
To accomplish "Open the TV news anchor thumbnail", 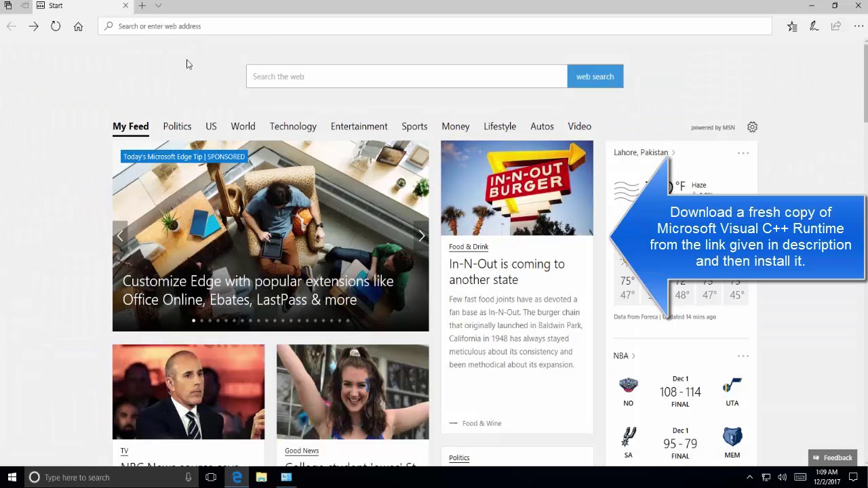I will pos(189,392).
